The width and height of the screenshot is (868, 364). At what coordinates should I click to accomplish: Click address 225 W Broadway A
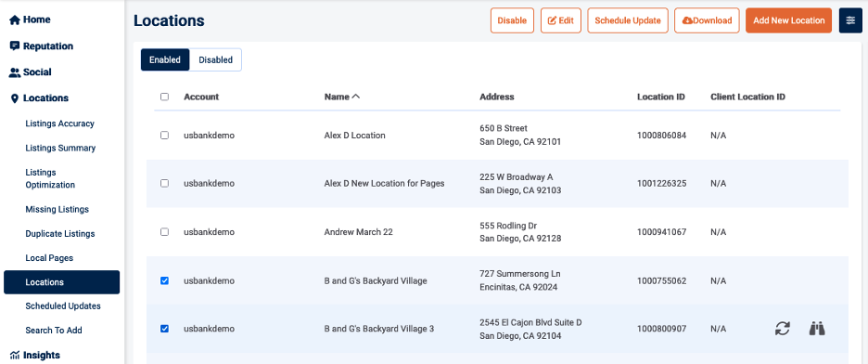(x=516, y=177)
